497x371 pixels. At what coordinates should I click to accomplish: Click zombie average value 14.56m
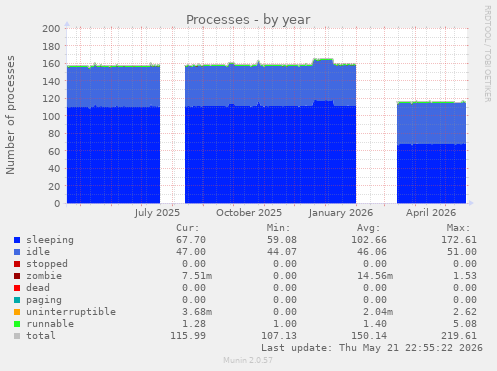(x=375, y=276)
